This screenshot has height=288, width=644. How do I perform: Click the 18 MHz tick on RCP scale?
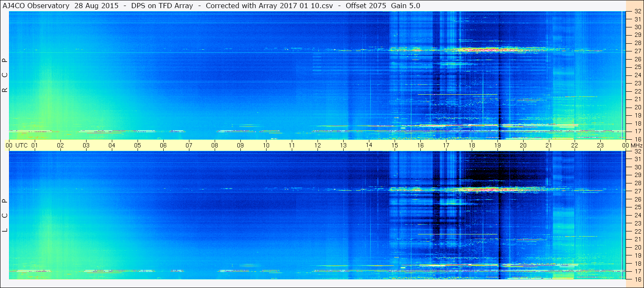click(x=638, y=123)
